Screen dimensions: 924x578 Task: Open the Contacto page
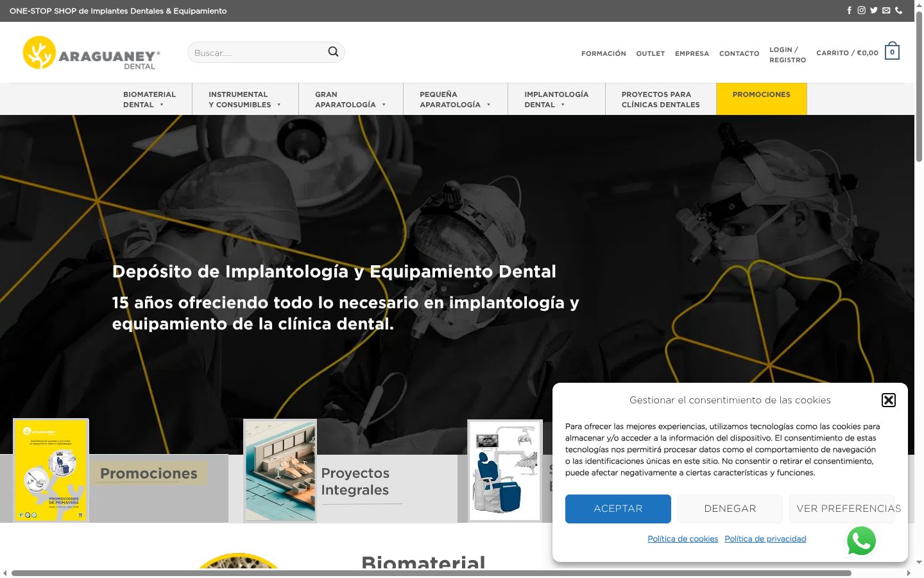pyautogui.click(x=739, y=53)
